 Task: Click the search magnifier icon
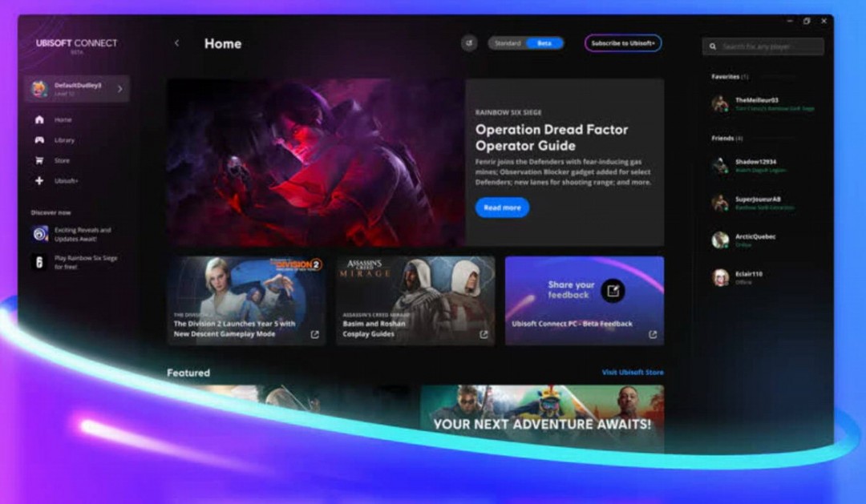tap(713, 46)
